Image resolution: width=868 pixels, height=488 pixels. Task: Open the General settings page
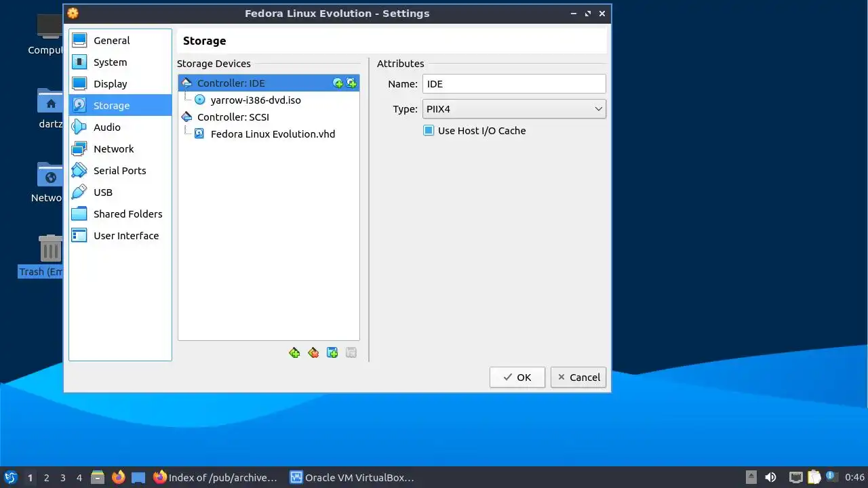click(120, 41)
